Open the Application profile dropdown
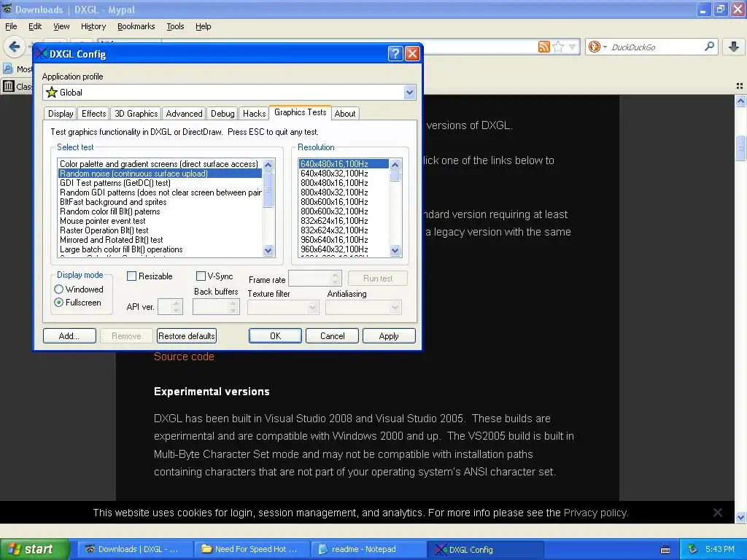This screenshot has height=560, width=747. pos(409,93)
